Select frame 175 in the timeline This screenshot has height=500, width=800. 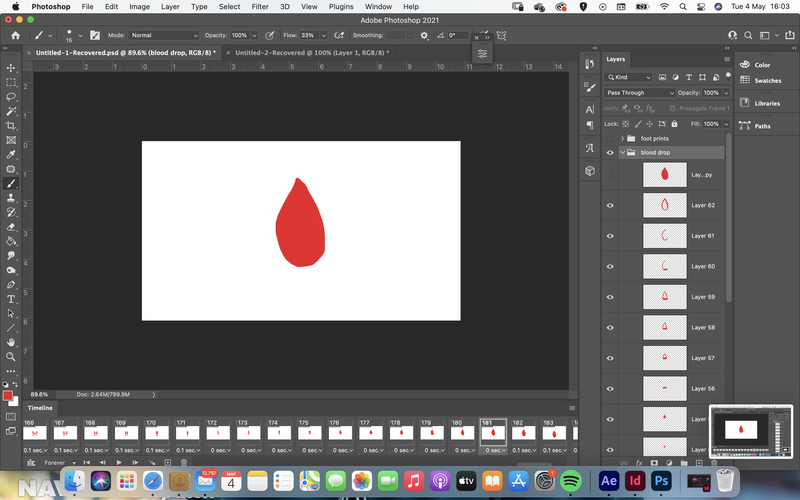coord(310,433)
